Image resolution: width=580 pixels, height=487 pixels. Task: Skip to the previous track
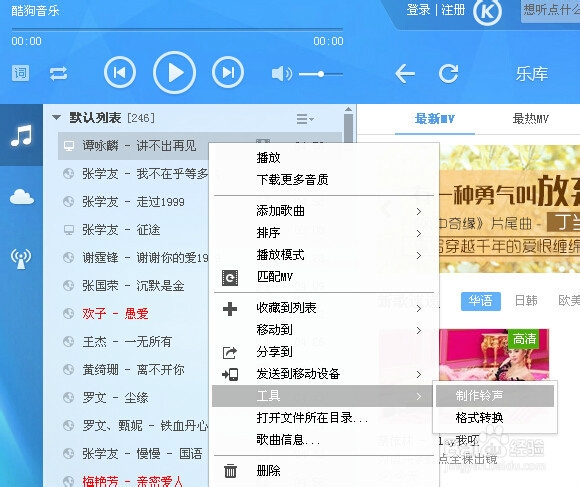[x=119, y=72]
